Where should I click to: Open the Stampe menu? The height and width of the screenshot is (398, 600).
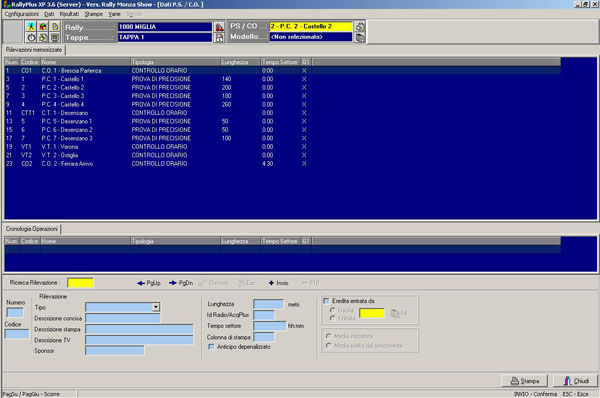[x=93, y=14]
